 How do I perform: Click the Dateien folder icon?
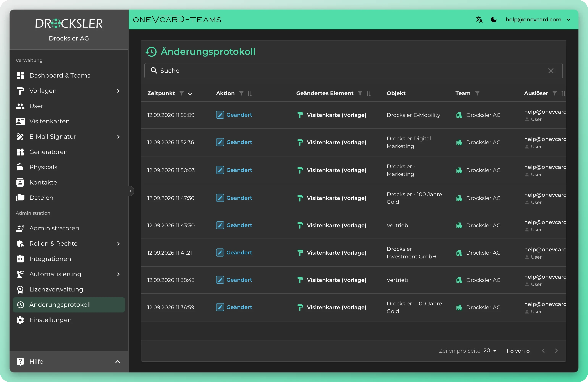click(20, 197)
